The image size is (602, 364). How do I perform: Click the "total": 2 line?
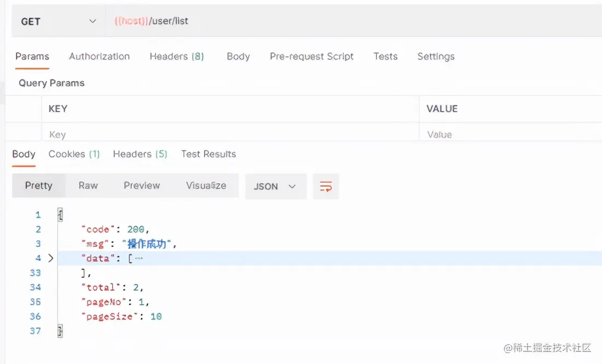tap(112, 287)
